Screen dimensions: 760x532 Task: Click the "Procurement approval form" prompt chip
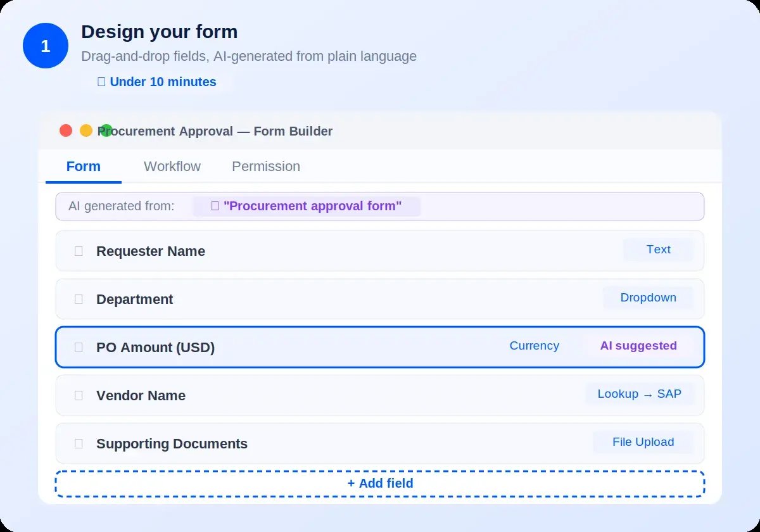[307, 206]
